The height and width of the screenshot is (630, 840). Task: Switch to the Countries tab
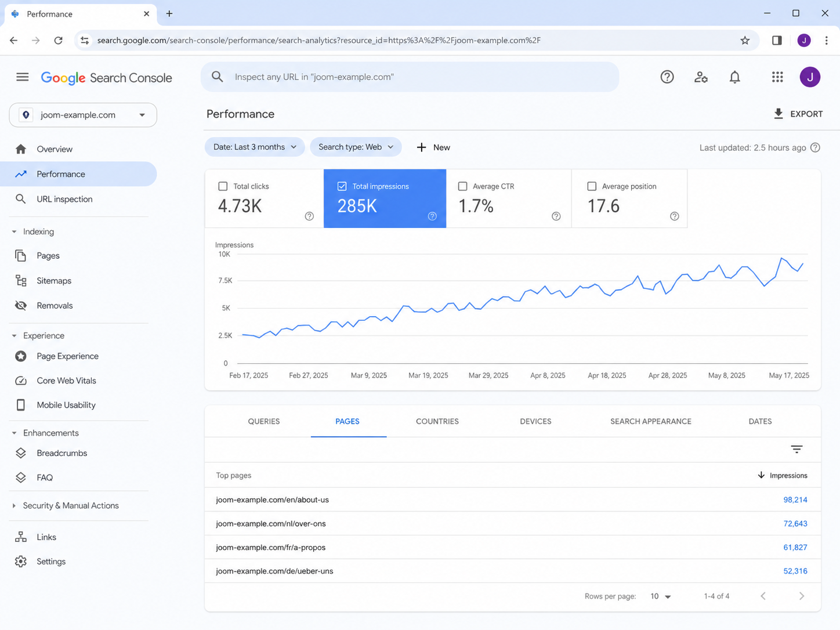click(x=437, y=422)
